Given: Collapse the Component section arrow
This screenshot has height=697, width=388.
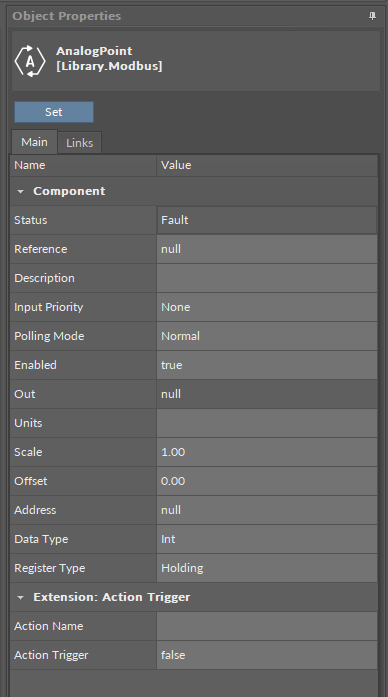Looking at the screenshot, I should (20, 191).
